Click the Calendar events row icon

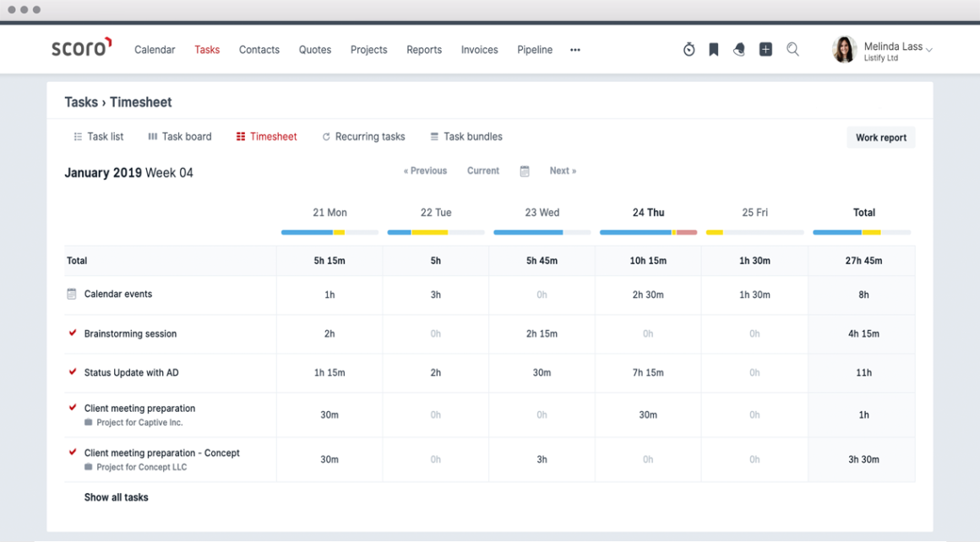point(73,293)
